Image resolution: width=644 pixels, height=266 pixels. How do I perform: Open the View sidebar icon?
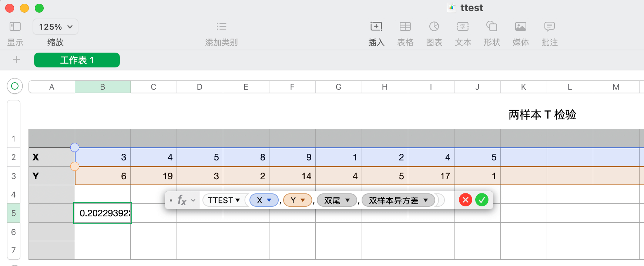[15, 27]
